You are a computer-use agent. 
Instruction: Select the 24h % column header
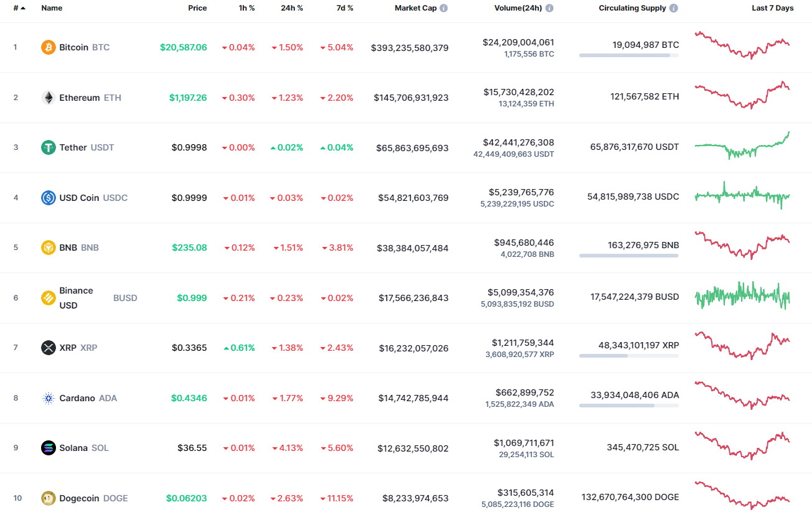click(291, 8)
